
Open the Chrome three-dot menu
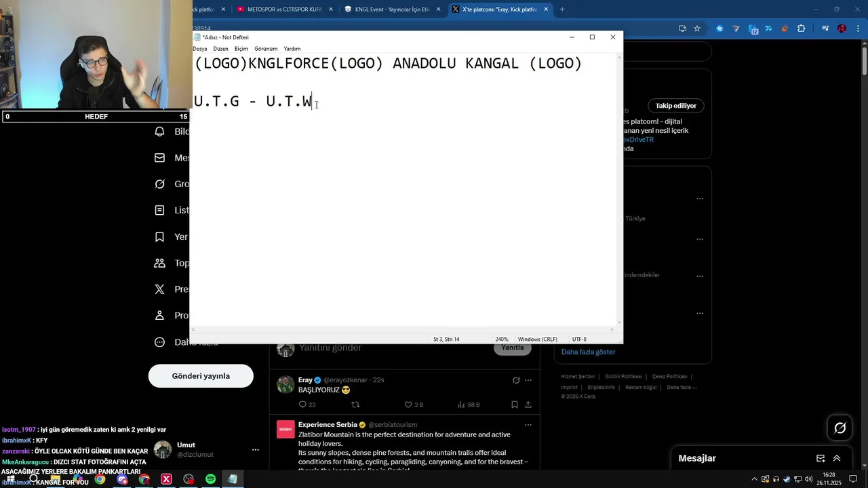tap(857, 28)
